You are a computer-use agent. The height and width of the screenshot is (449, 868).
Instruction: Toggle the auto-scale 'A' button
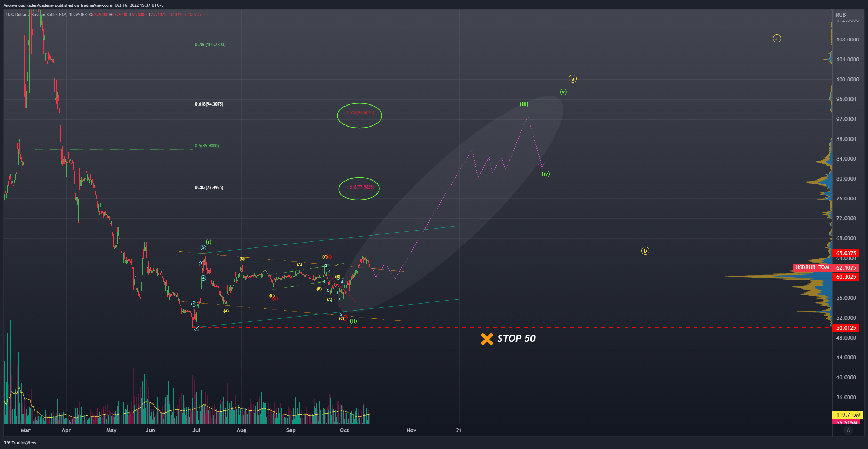tap(848, 430)
